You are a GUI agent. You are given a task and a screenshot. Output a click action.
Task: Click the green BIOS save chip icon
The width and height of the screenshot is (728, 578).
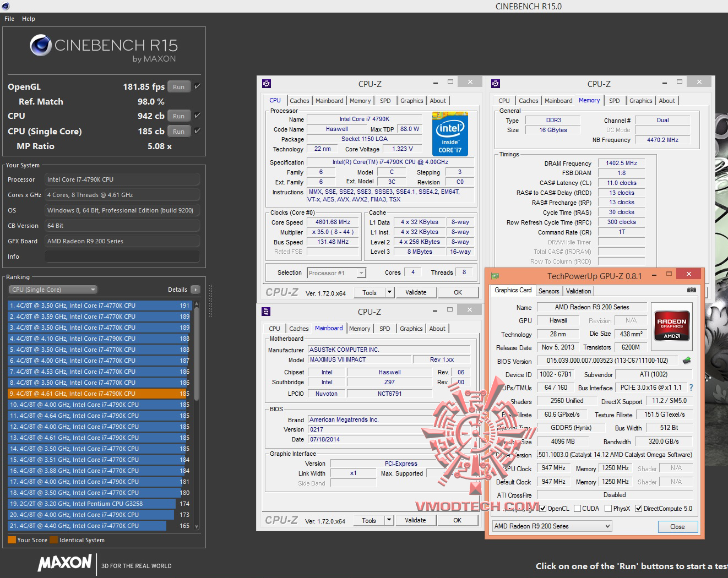click(x=687, y=361)
